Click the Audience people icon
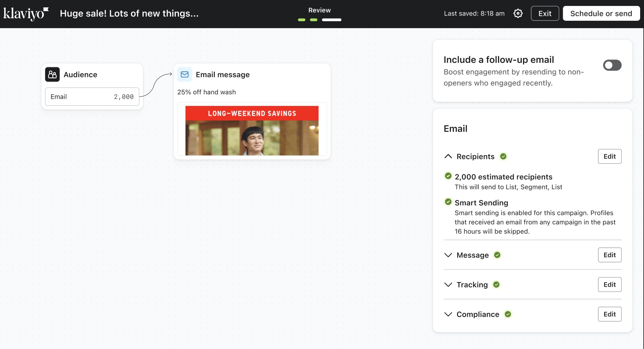644x349 pixels. click(x=52, y=75)
